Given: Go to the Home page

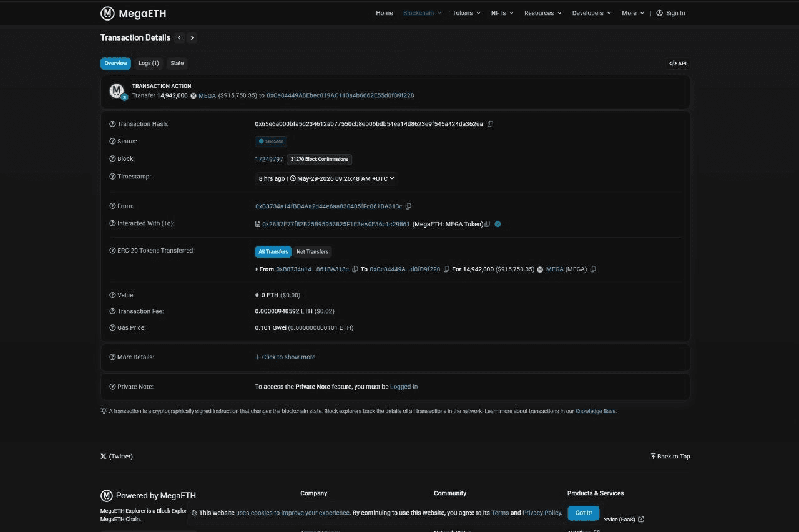Looking at the screenshot, I should click(x=385, y=13).
